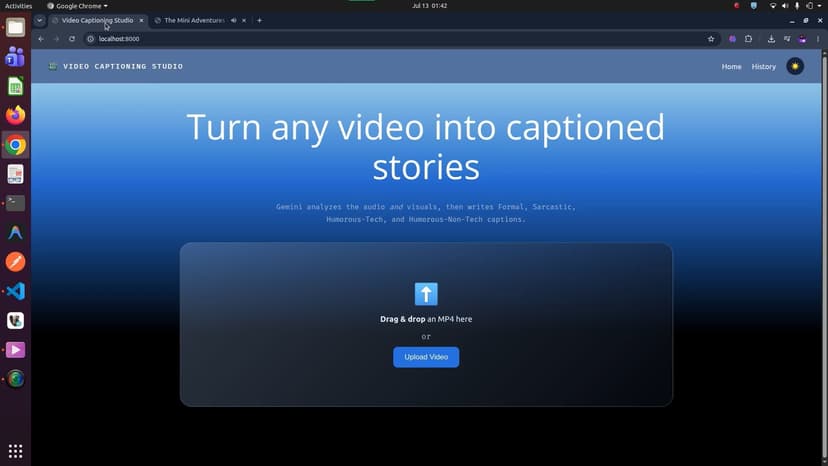Screen dimensions: 828x466
Task: Show Chrome downloads
Action: (x=771, y=39)
